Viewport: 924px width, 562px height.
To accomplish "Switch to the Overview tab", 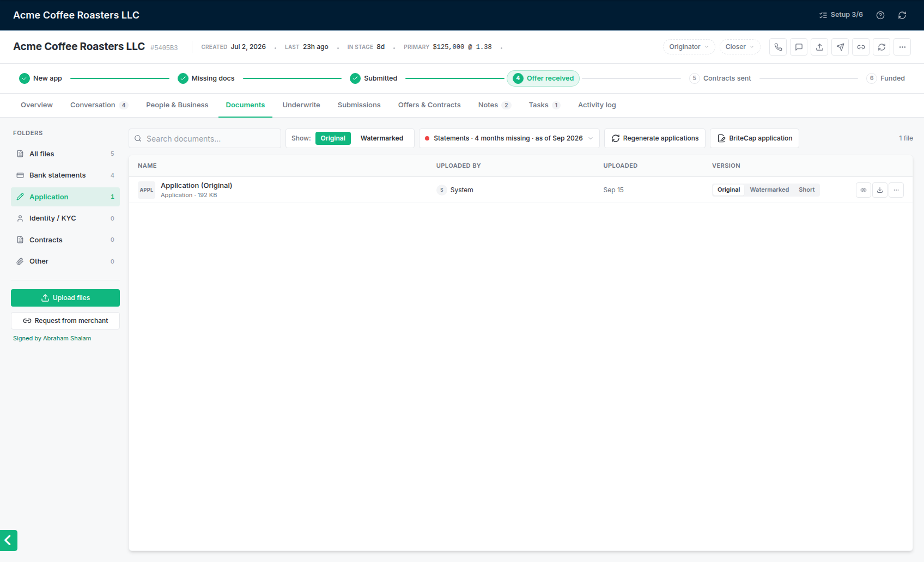I will coord(37,105).
